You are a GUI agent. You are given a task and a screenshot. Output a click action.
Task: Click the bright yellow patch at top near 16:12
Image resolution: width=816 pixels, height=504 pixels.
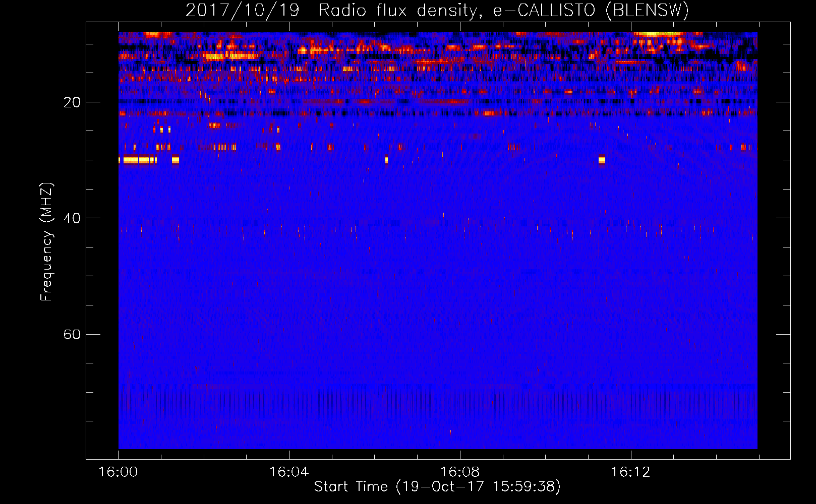(658, 34)
